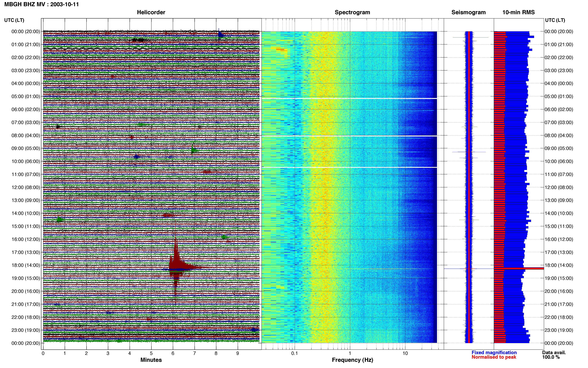Click left time label '08:00 (04:00)'

click(26, 135)
